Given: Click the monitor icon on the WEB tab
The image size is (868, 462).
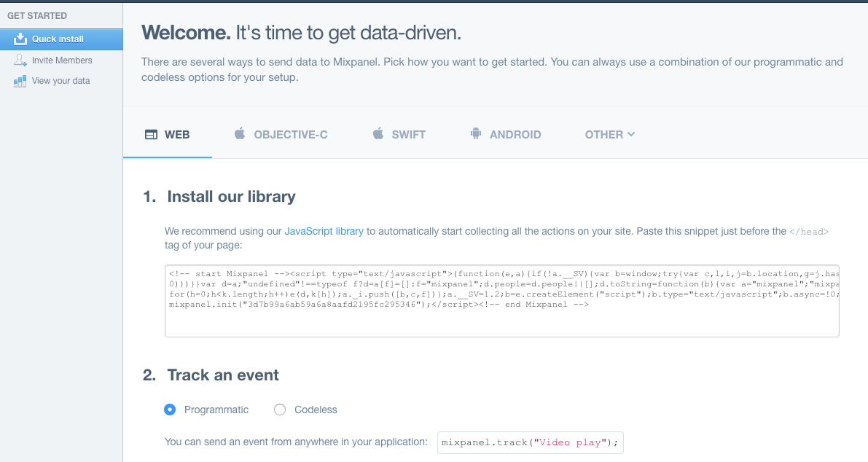Looking at the screenshot, I should [x=151, y=134].
